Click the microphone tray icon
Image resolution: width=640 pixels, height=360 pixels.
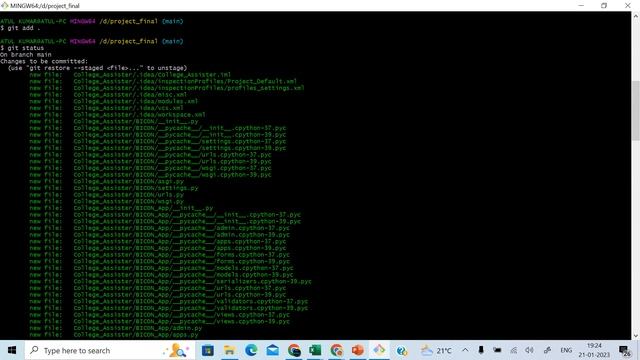click(x=481, y=350)
